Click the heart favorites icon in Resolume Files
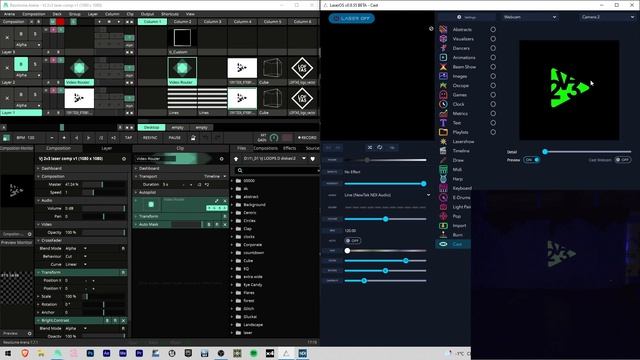640x360 pixels. click(x=313, y=159)
